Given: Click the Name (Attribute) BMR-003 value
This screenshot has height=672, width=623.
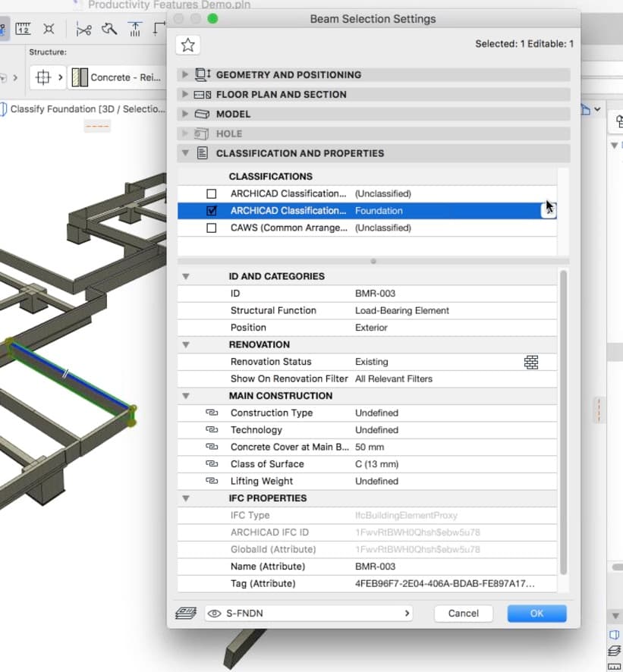Looking at the screenshot, I should (x=375, y=567).
